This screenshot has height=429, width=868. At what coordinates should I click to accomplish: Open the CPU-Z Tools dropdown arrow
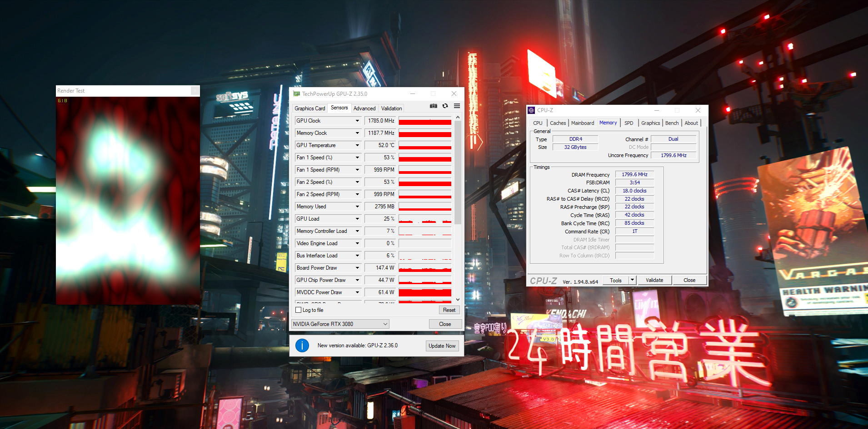[632, 280]
